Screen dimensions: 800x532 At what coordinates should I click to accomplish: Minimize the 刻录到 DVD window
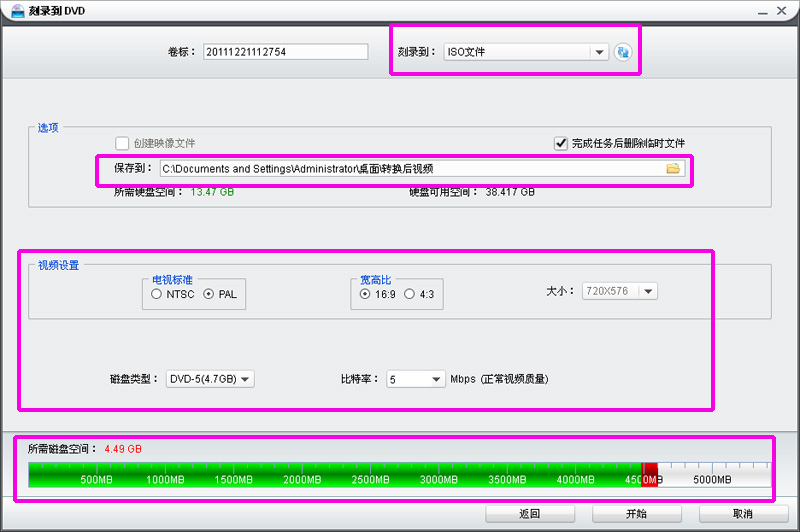[763, 11]
